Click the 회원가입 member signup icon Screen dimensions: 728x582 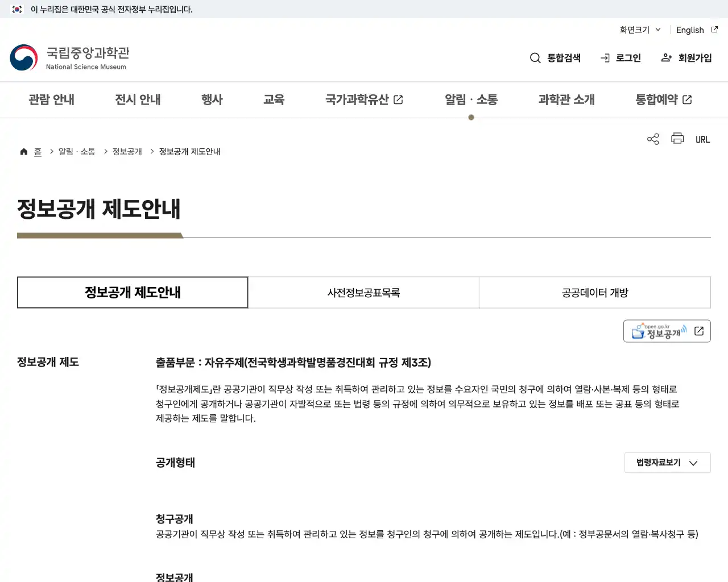pyautogui.click(x=665, y=57)
